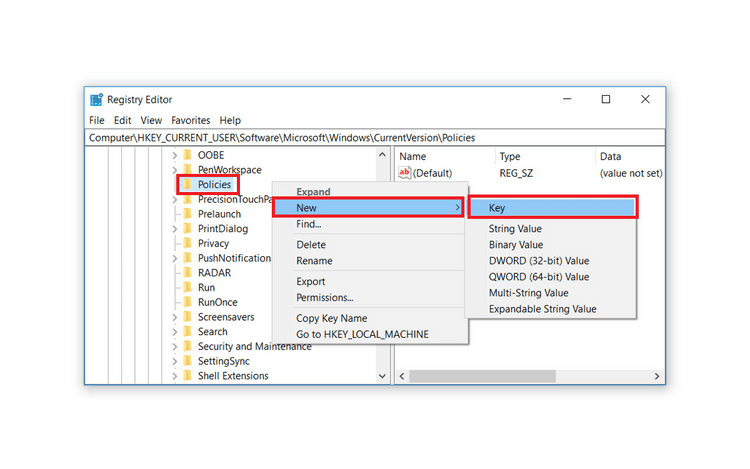Click the Prelaunch folder icon
750x469 pixels.
[188, 214]
